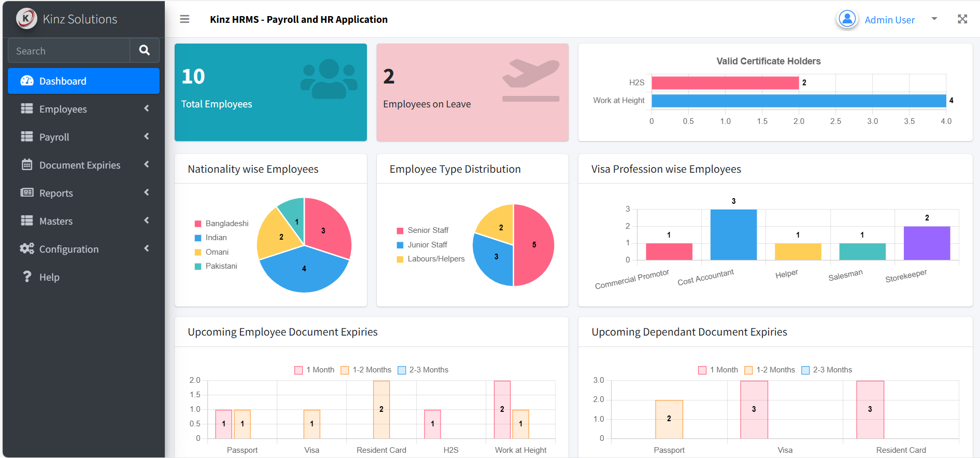The height and width of the screenshot is (458, 980).
Task: Expand the Payroll submenu arrow
Action: (147, 136)
